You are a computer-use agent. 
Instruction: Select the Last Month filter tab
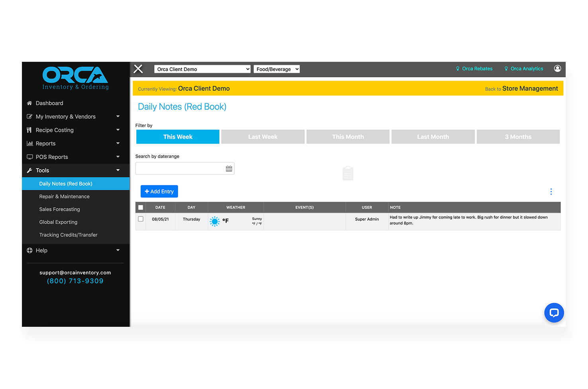click(x=433, y=137)
